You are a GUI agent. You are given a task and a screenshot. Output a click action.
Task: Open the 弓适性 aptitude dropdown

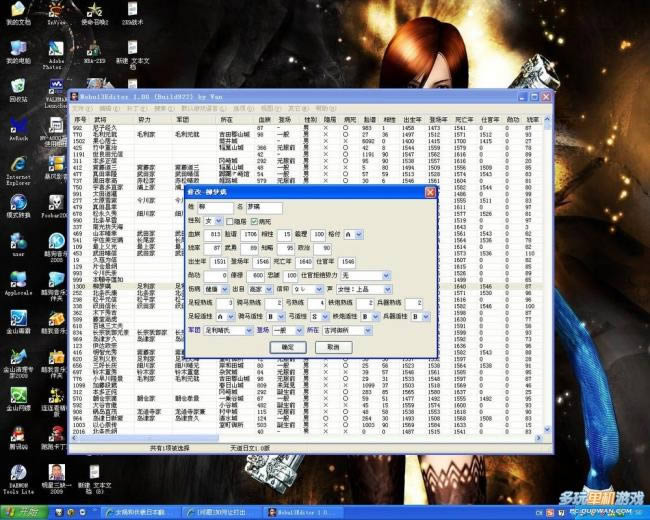(x=320, y=317)
